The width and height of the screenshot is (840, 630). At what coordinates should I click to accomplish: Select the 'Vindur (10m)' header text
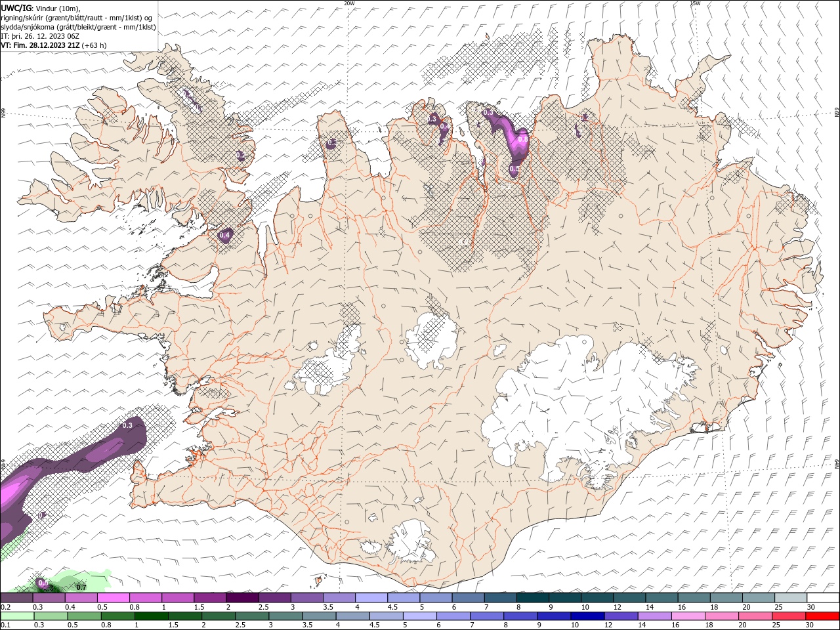coord(58,9)
